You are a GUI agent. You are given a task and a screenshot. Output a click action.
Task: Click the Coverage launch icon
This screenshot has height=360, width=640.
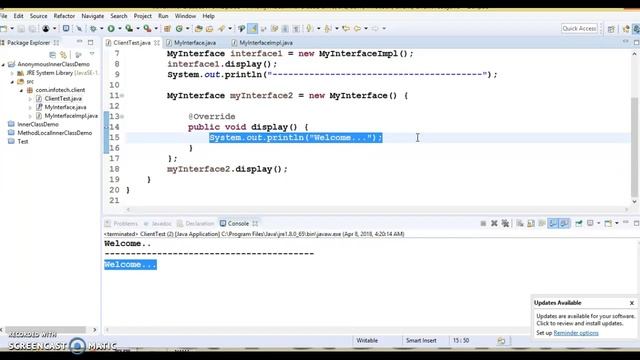tap(129, 29)
